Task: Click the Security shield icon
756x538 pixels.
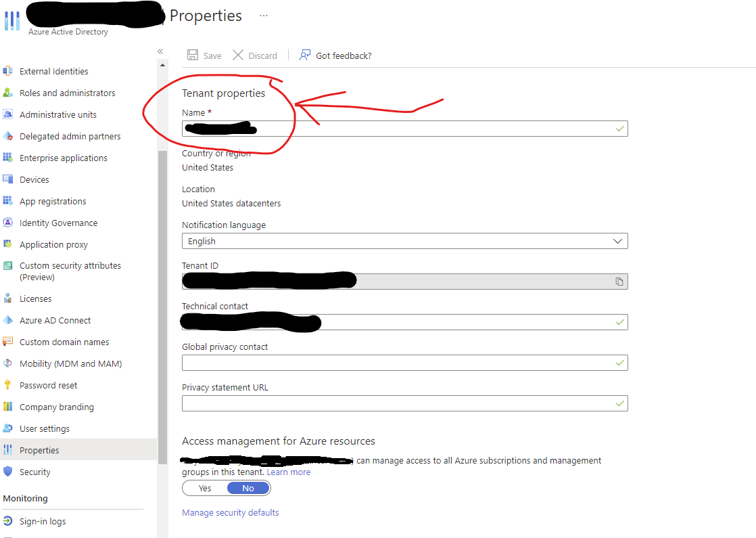Action: click(7, 472)
